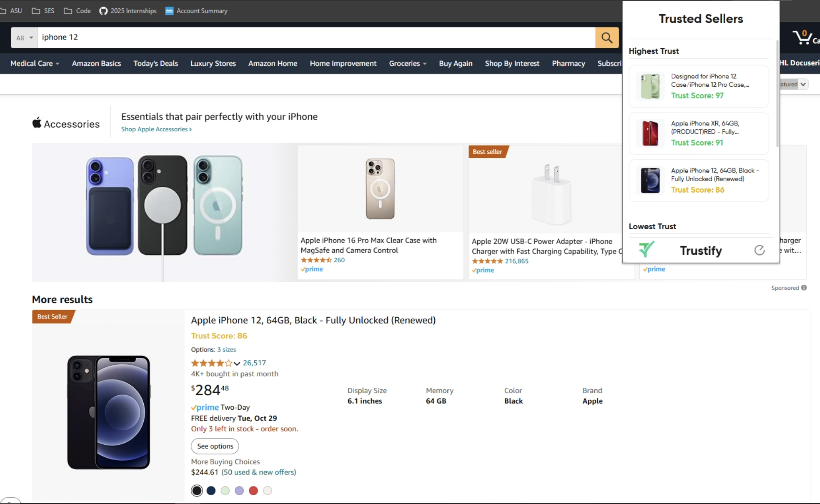Open the Today's Deals nav item
This screenshot has height=504, width=820.
[155, 63]
